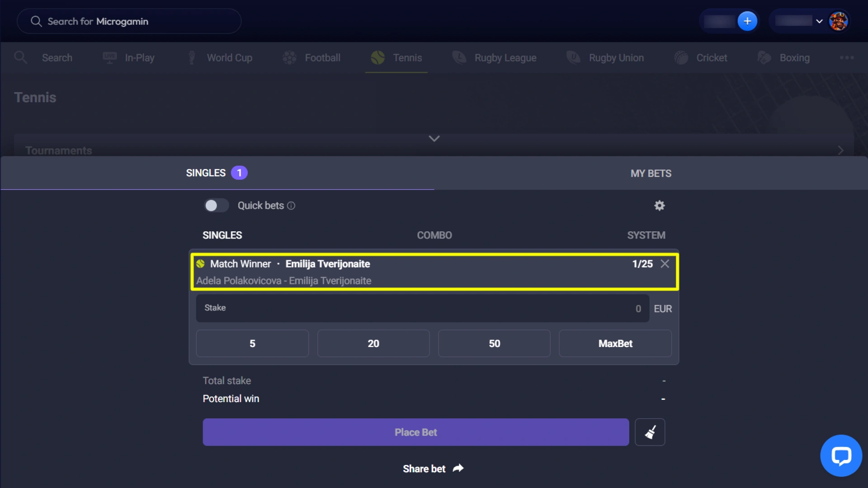Click the Adela Polakovicova - Emilija Tverijonaite match text
The image size is (868, 488).
click(x=283, y=281)
